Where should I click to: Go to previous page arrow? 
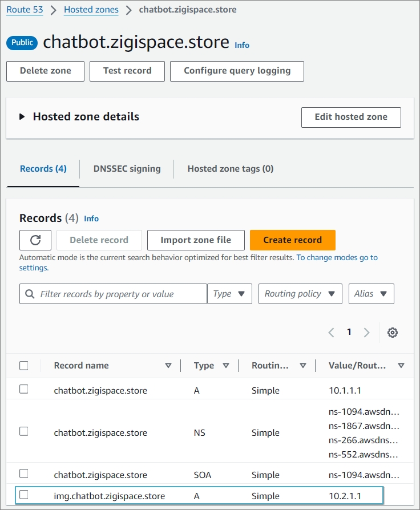point(331,333)
